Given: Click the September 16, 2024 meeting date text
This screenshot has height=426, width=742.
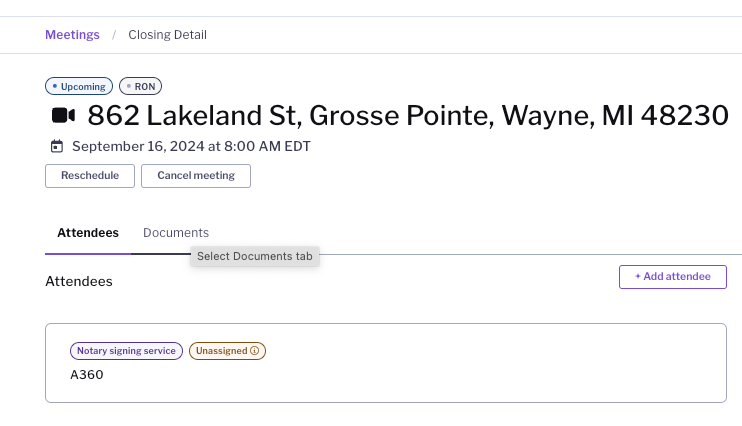Looking at the screenshot, I should [191, 146].
